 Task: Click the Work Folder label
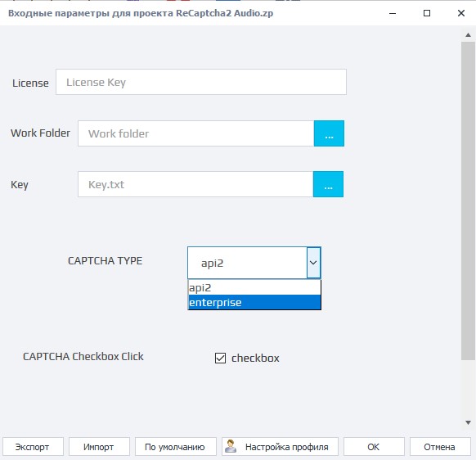tap(40, 133)
